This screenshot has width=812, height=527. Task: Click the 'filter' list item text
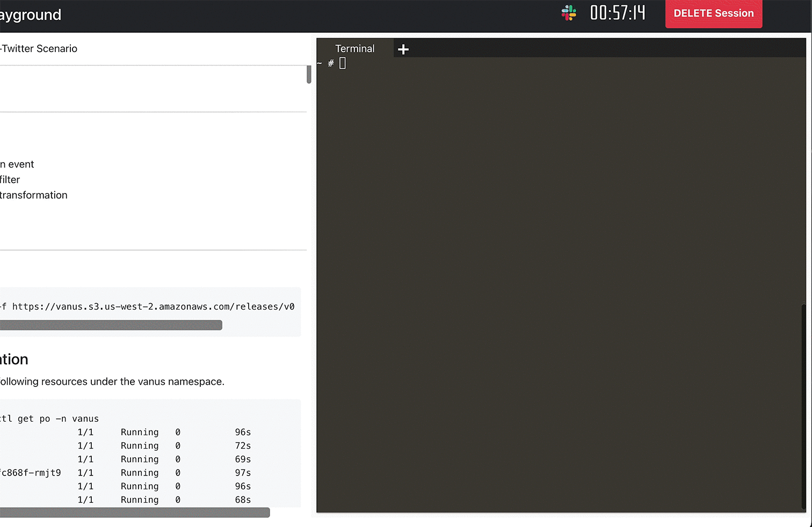(x=10, y=180)
